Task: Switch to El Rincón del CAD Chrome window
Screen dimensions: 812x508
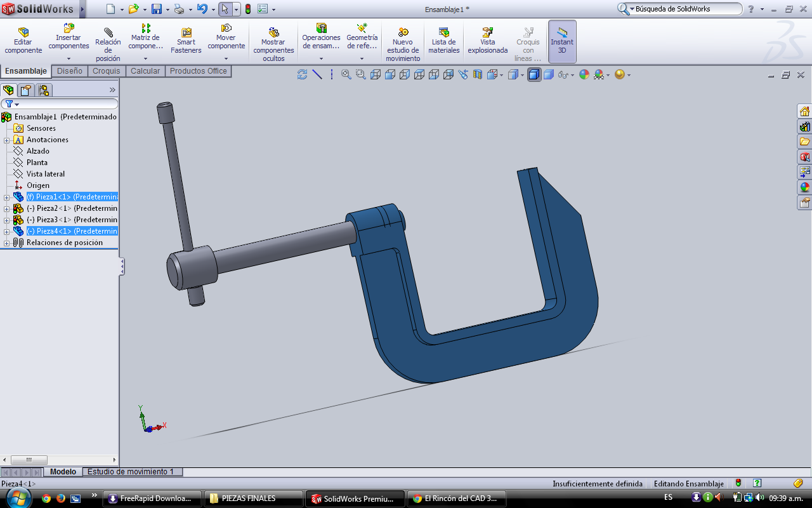Action: click(x=457, y=498)
